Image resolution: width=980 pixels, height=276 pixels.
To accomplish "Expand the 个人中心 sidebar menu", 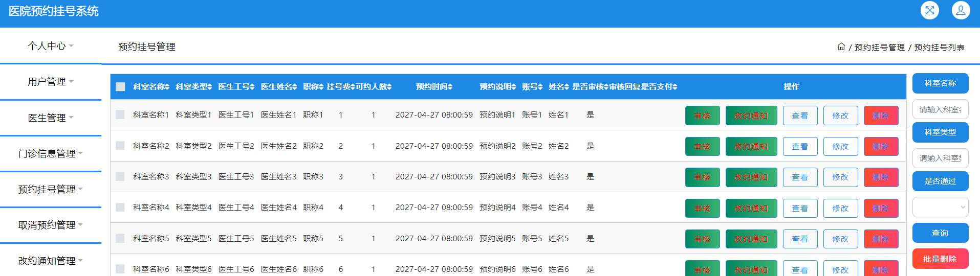I will pyautogui.click(x=51, y=46).
